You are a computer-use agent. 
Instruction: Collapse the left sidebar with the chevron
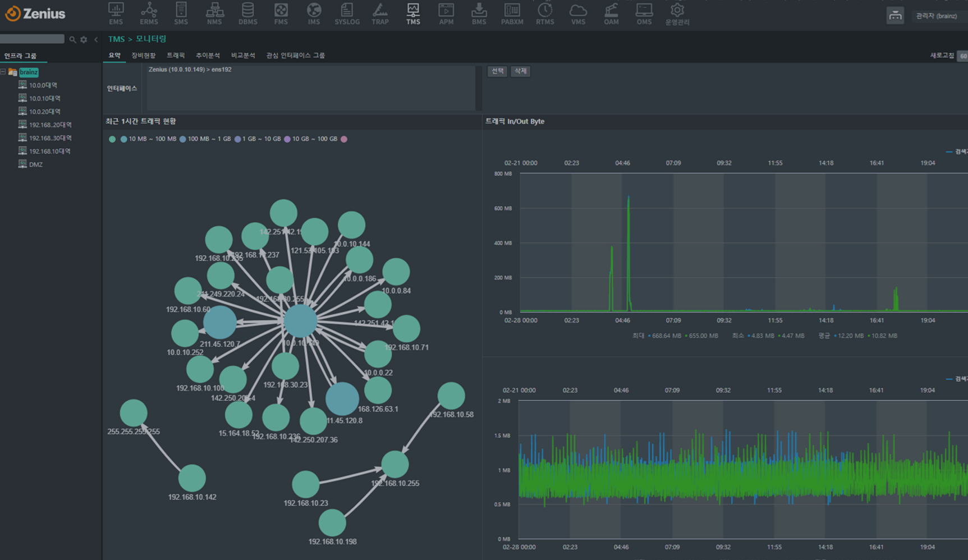[96, 40]
